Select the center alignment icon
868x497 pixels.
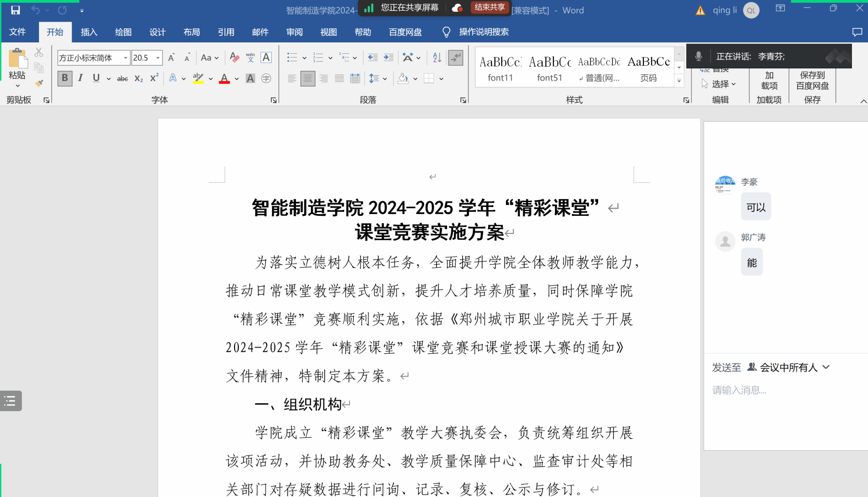click(x=308, y=78)
